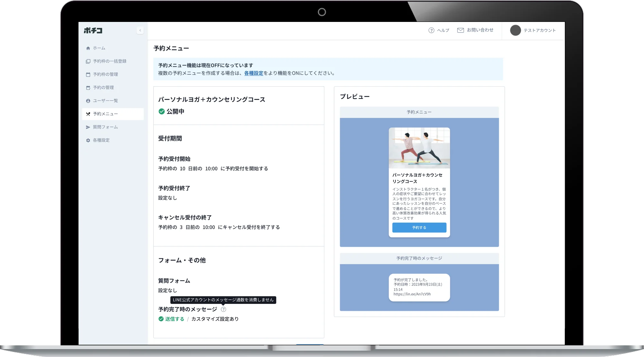Click the フォーム・その他 heading
Image resolution: width=644 pixels, height=357 pixels.
tap(182, 260)
